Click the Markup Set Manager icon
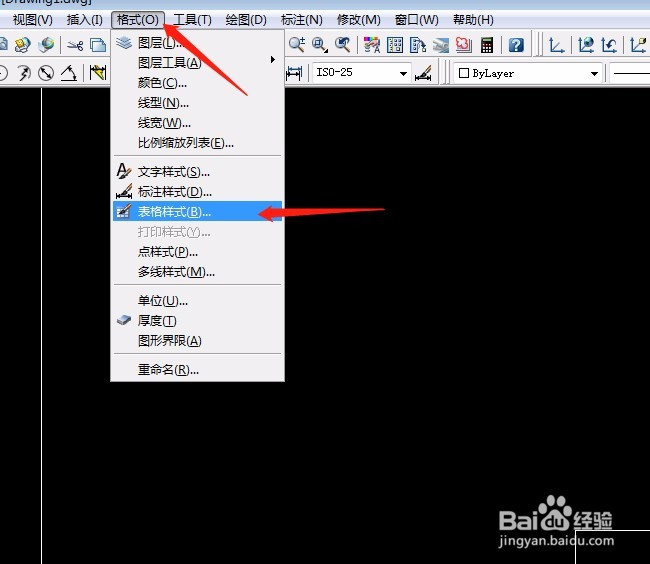The width and height of the screenshot is (650, 564). [463, 45]
